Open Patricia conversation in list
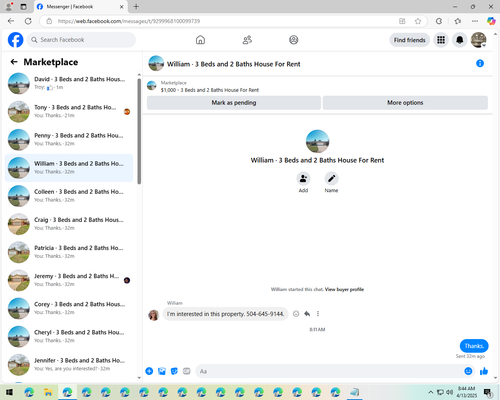The image size is (500, 400). 69,252
